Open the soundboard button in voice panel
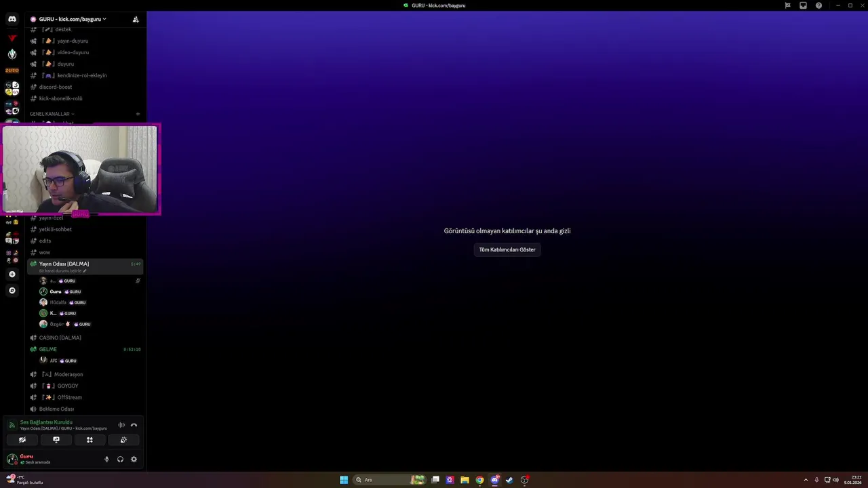Image resolution: width=868 pixels, height=488 pixels. click(123, 440)
